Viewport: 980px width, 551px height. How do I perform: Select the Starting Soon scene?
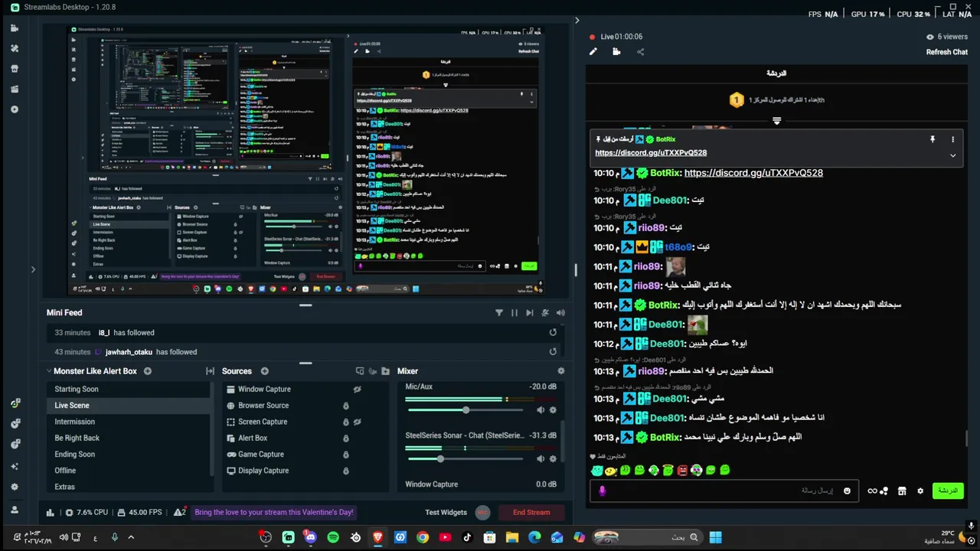point(127,389)
